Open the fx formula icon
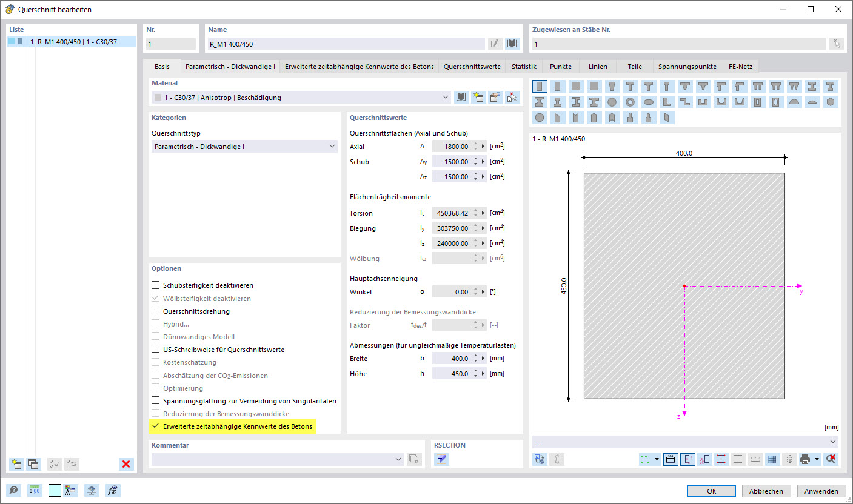Viewport: 853px width, 504px height. 112,491
